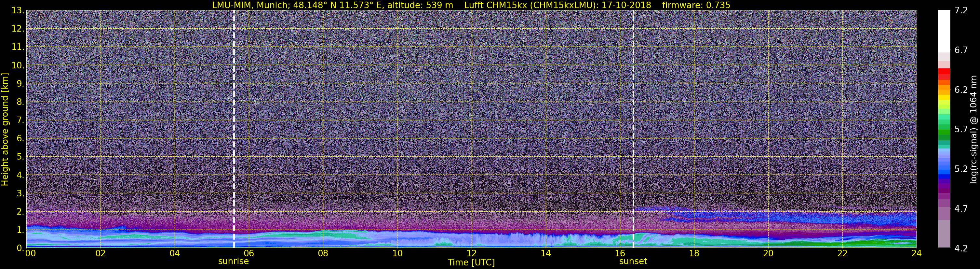Click the y-axis tick label '13.'

click(18, 10)
